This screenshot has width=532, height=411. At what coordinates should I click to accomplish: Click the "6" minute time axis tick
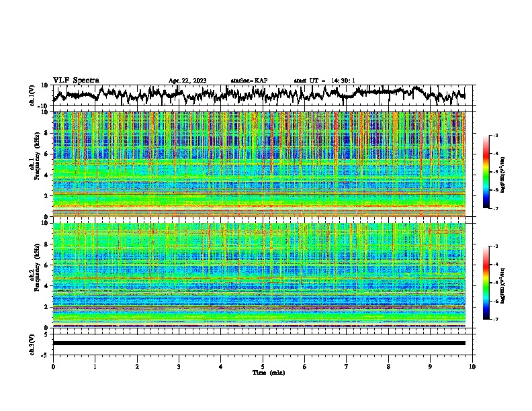click(305, 367)
